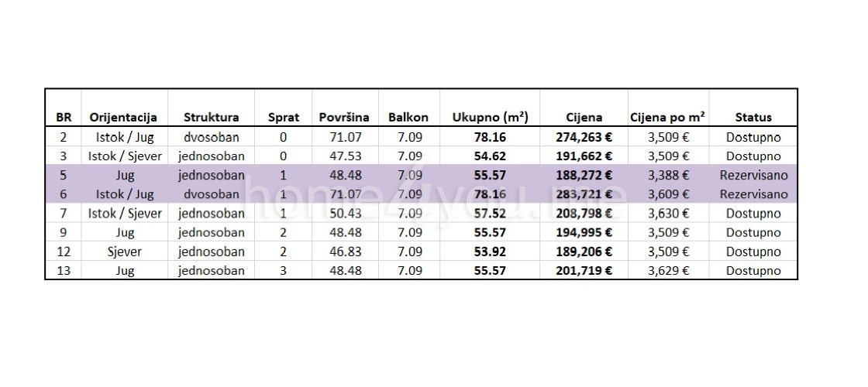This screenshot has height=387, width=868.
Task: Click apartment number 13 in BR column
Action: [63, 270]
